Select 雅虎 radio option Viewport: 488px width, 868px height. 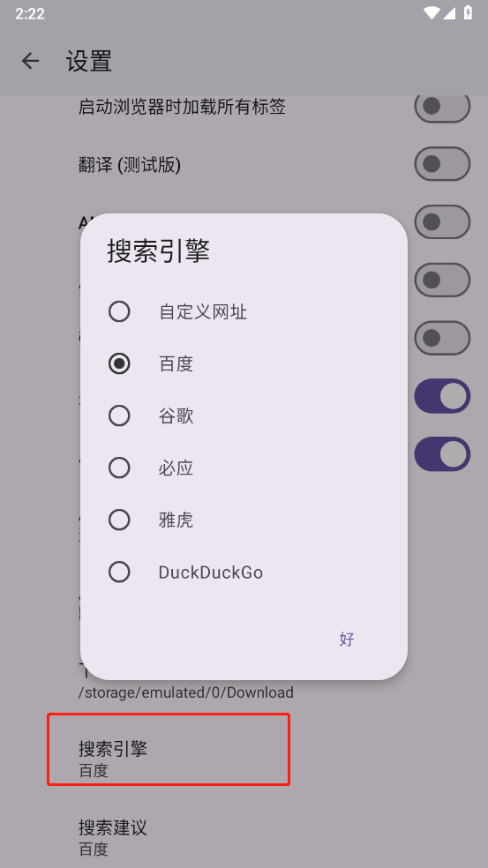coord(244,520)
